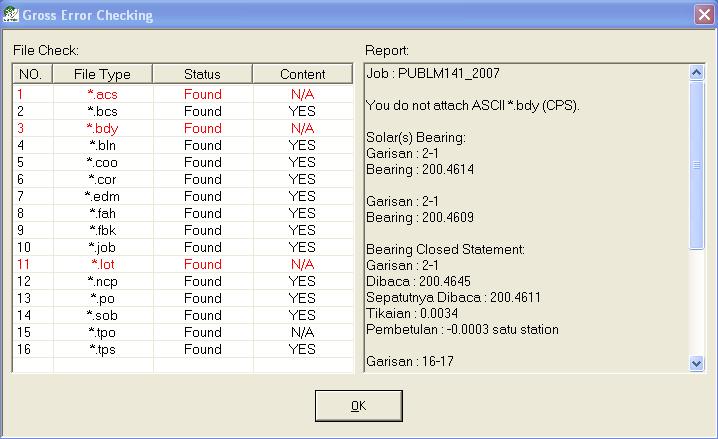
Task: Click row number 1 cell
Action: [x=33, y=94]
